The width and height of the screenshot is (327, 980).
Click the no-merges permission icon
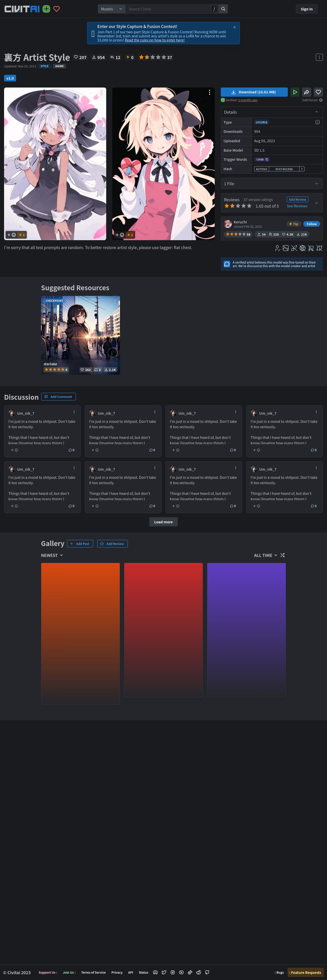click(x=294, y=248)
